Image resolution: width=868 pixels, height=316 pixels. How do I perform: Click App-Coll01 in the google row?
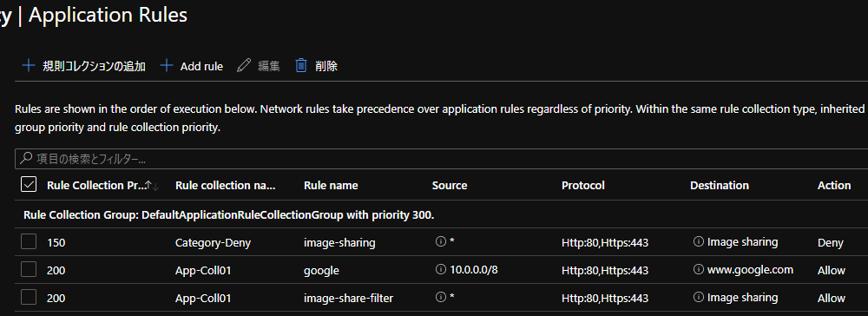point(203,270)
